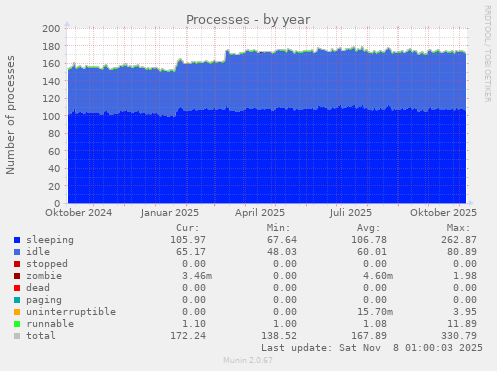Viewport: 497px width, 371px height.
Task: Click the 'Min:' column header
Action: 279,228
